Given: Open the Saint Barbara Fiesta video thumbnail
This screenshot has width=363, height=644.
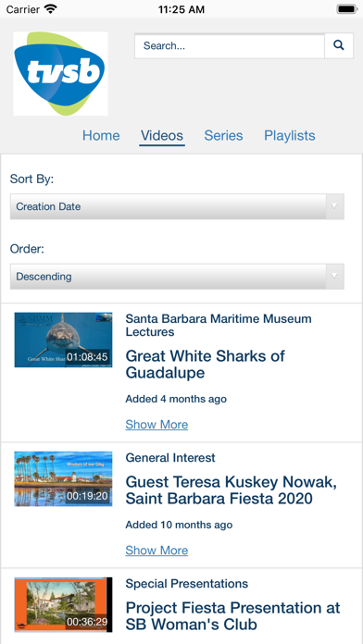Looking at the screenshot, I should click(x=63, y=479).
